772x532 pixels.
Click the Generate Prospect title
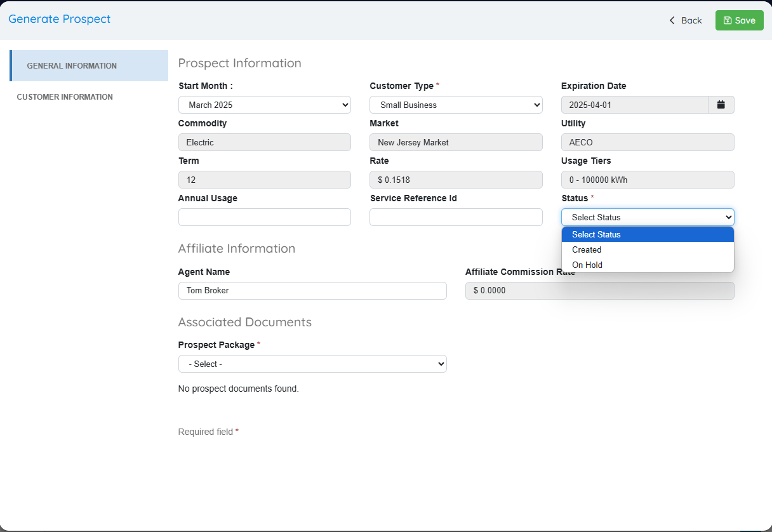coord(59,19)
